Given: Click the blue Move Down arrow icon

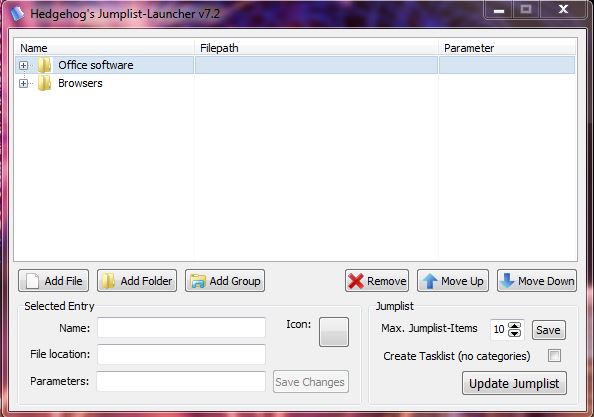Looking at the screenshot, I should point(507,281).
